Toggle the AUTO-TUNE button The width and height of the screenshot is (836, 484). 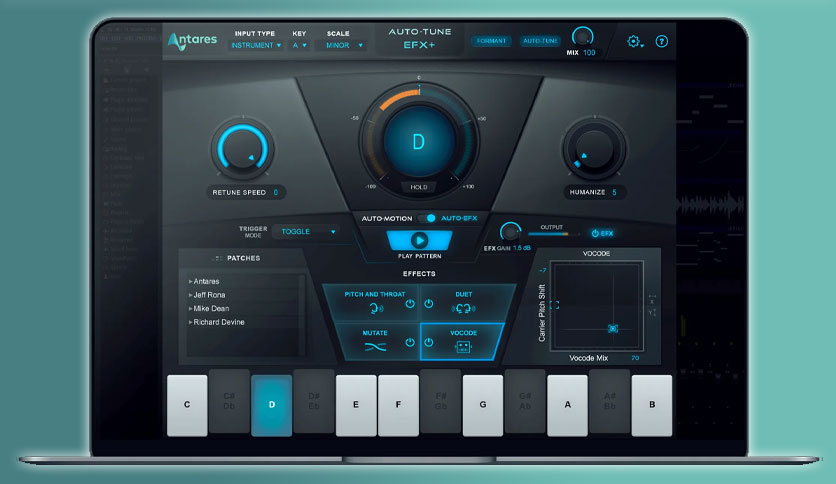[540, 41]
